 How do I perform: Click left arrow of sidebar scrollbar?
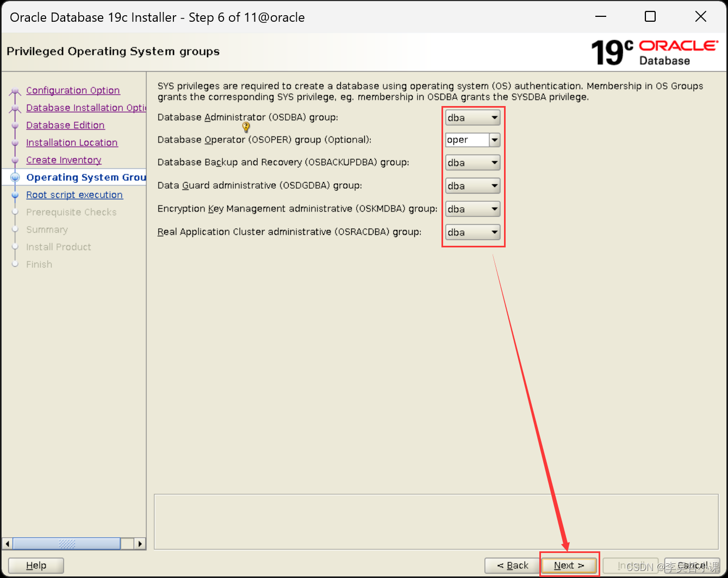(8, 544)
